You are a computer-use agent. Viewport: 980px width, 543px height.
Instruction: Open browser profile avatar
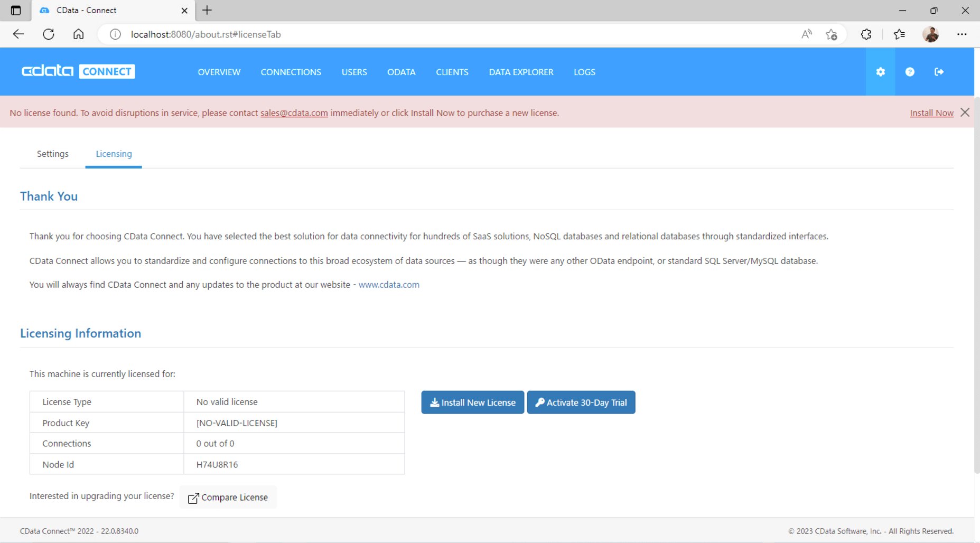click(x=931, y=34)
